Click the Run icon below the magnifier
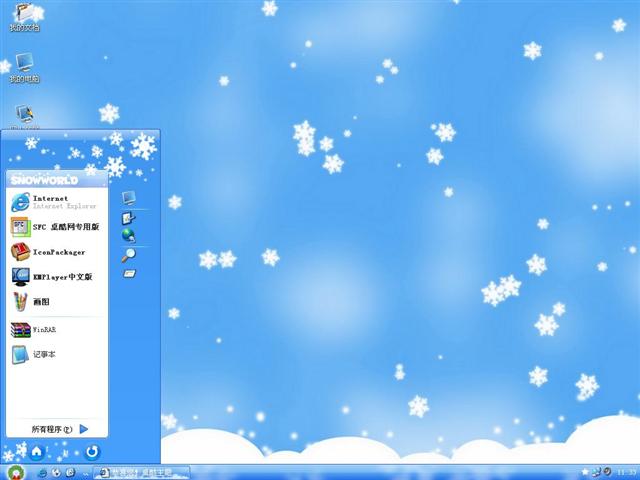The width and height of the screenshot is (640, 480). tap(129, 273)
